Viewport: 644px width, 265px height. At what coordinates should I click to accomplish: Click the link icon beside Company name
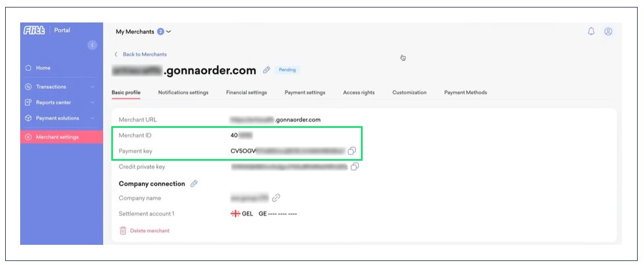(x=276, y=198)
